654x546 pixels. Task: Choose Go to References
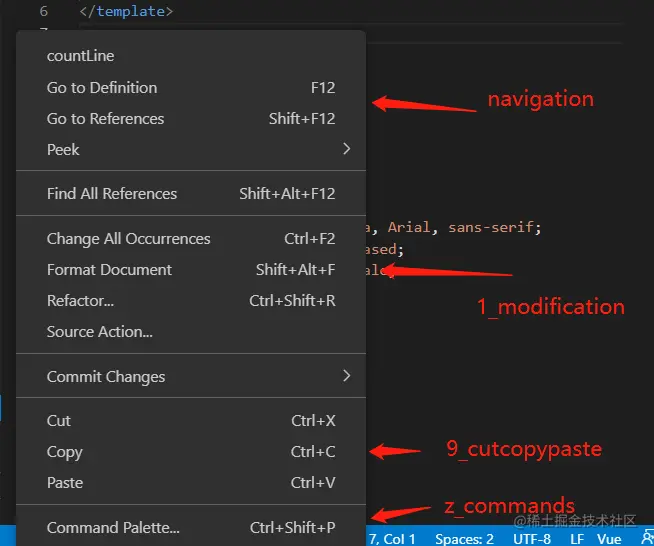coord(105,118)
